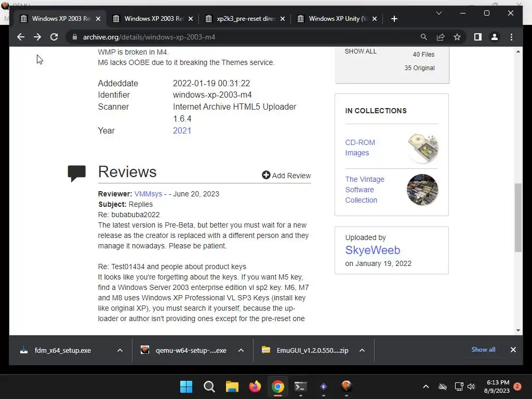532x399 pixels.
Task: Switch to the second Windows XP 2003 tab
Action: (153, 19)
